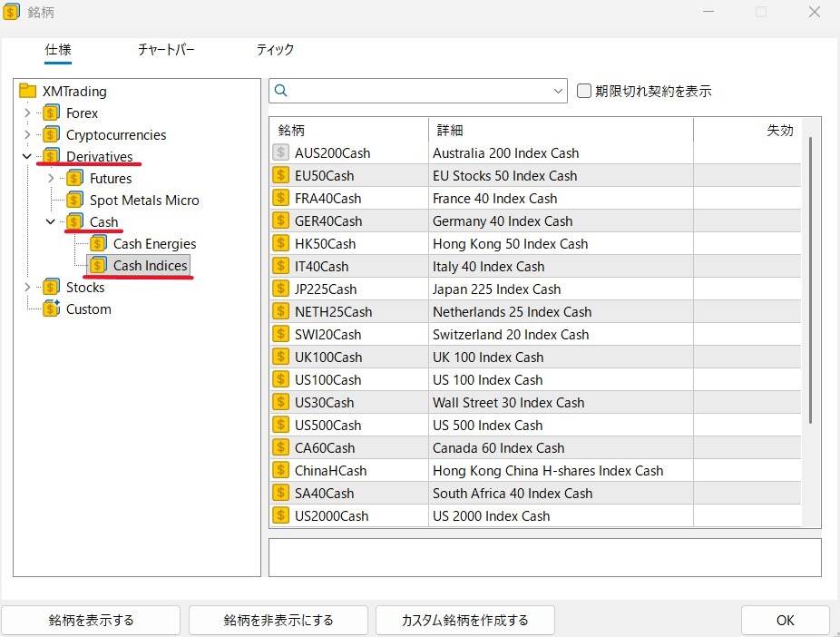Click the SWI20Cash symbol icon
The image size is (840, 637).
tap(280, 334)
